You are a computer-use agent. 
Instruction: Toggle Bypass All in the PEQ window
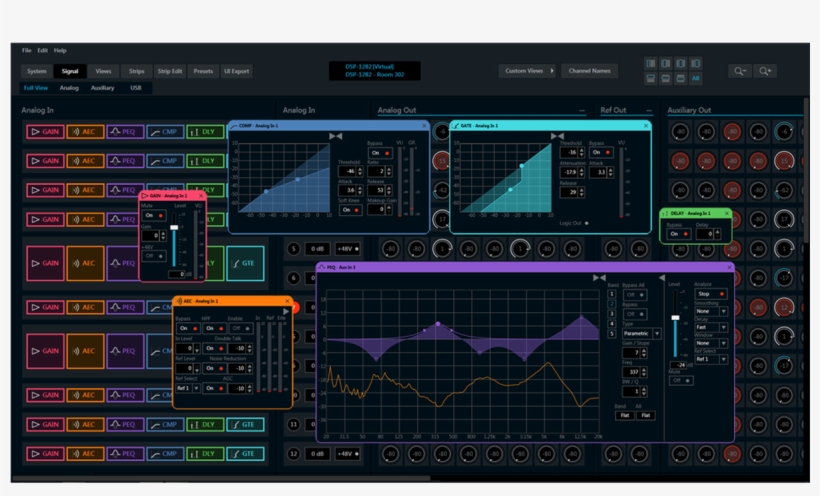pos(633,296)
